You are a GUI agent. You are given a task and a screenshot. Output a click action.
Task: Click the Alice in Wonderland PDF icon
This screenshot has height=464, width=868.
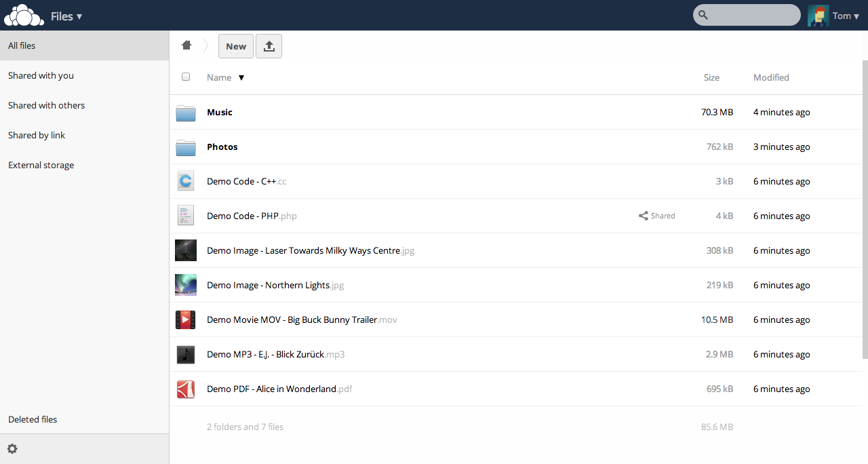pos(186,389)
